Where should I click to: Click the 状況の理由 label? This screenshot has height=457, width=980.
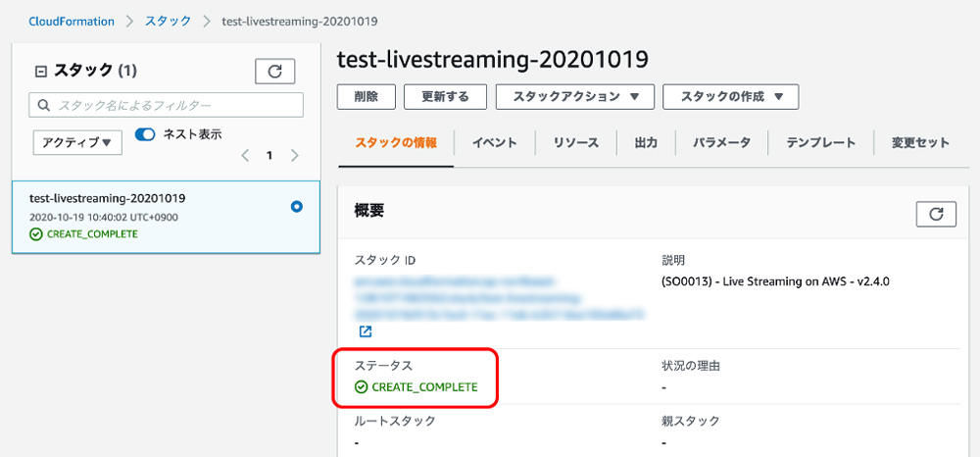691,366
